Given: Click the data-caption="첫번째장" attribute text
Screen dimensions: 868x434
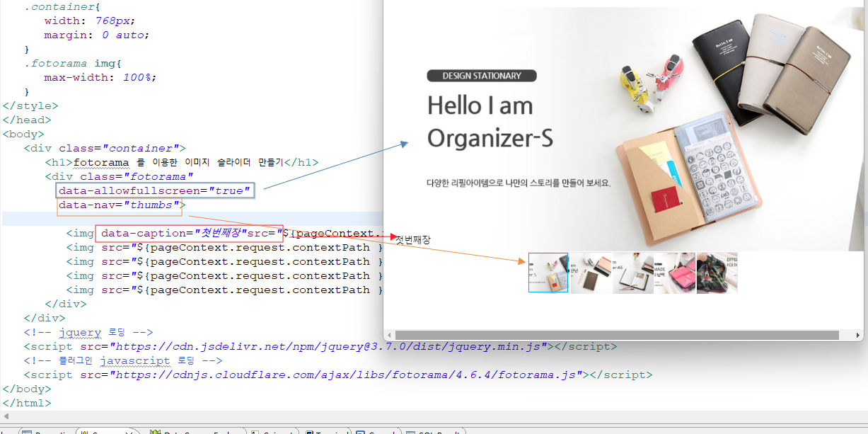Looking at the screenshot, I should [x=174, y=234].
